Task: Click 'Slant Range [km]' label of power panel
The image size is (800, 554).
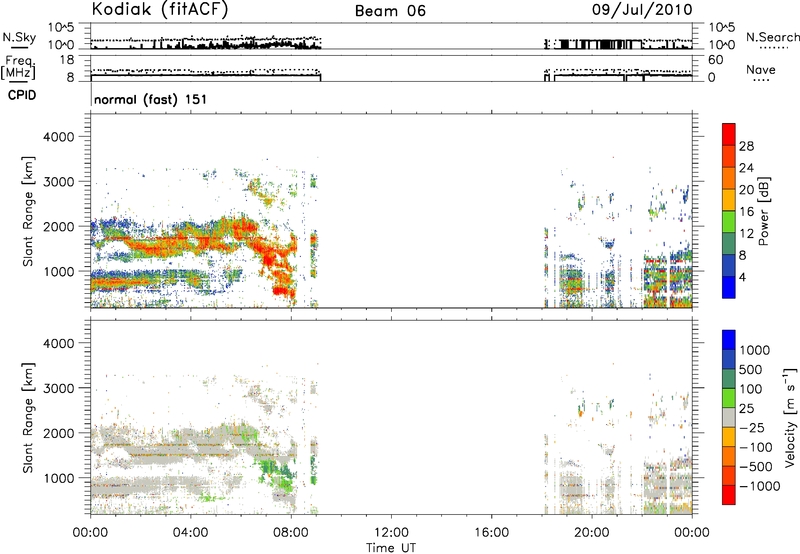Action: [x=28, y=211]
